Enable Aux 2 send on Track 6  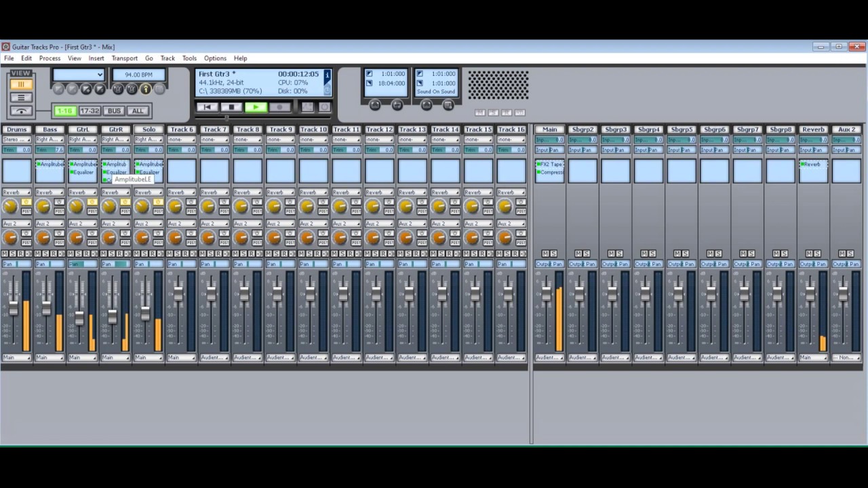pyautogui.click(x=192, y=234)
